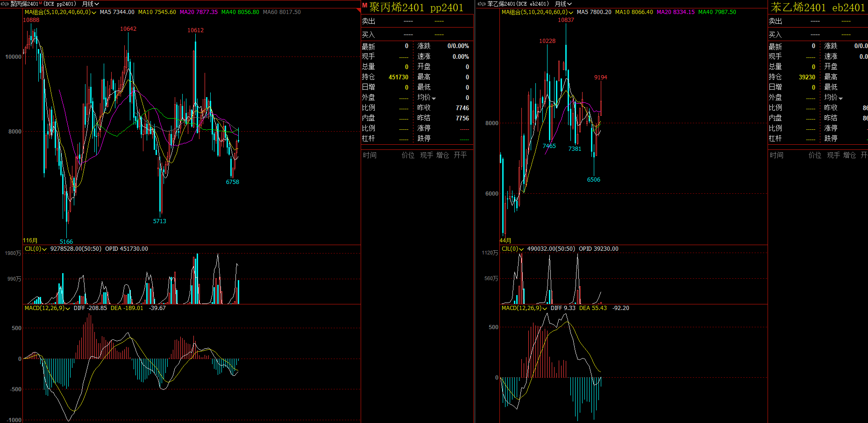
Task: Click the 聚丙烯2401 pp2401 quote panel title
Action: pyautogui.click(x=416, y=7)
